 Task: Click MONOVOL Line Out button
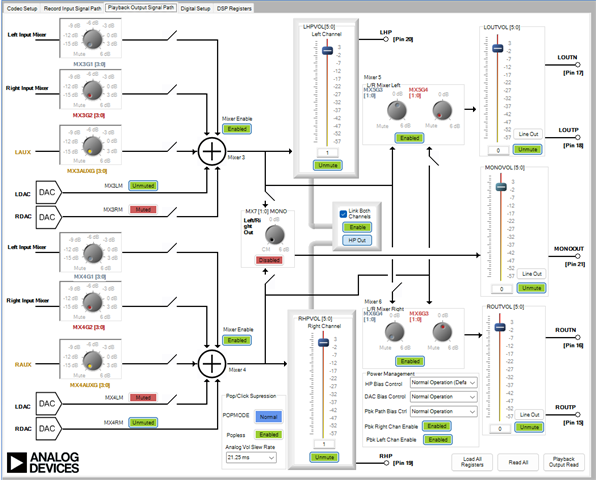(531, 274)
